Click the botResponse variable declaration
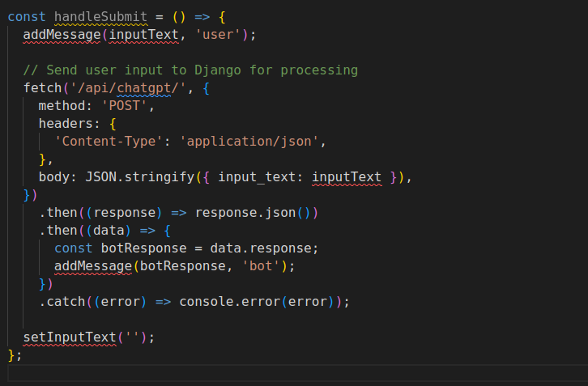Viewport: 588px width, 386px height. [143, 248]
